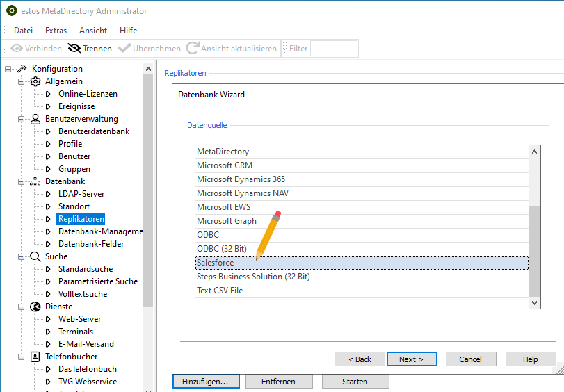Viewport: 564px width, 392px height.
Task: Click the Telefonbücher contact book icon
Action: (35, 357)
